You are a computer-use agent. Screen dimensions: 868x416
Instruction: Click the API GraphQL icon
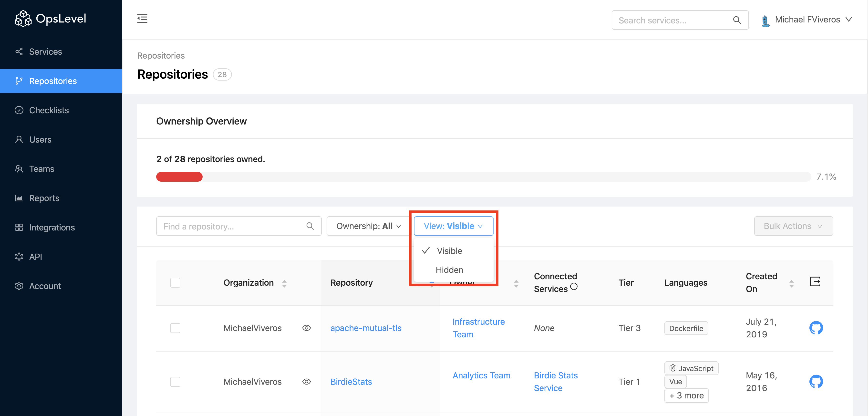click(x=19, y=257)
